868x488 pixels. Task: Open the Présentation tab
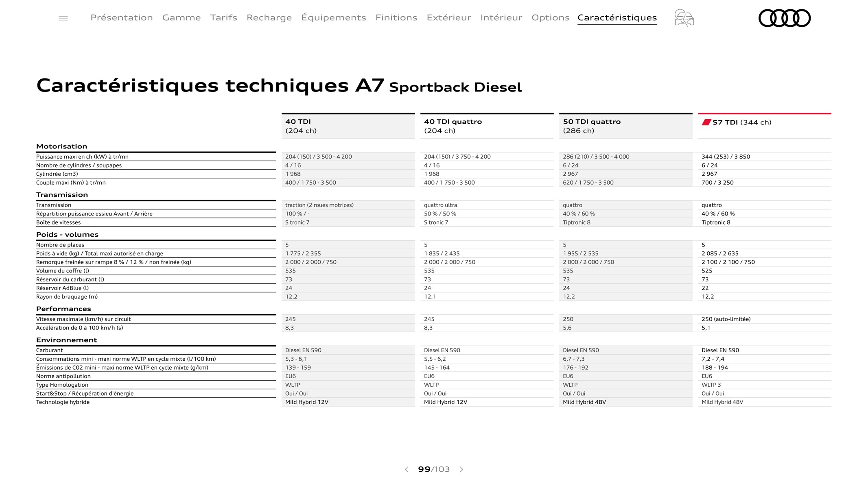click(122, 17)
